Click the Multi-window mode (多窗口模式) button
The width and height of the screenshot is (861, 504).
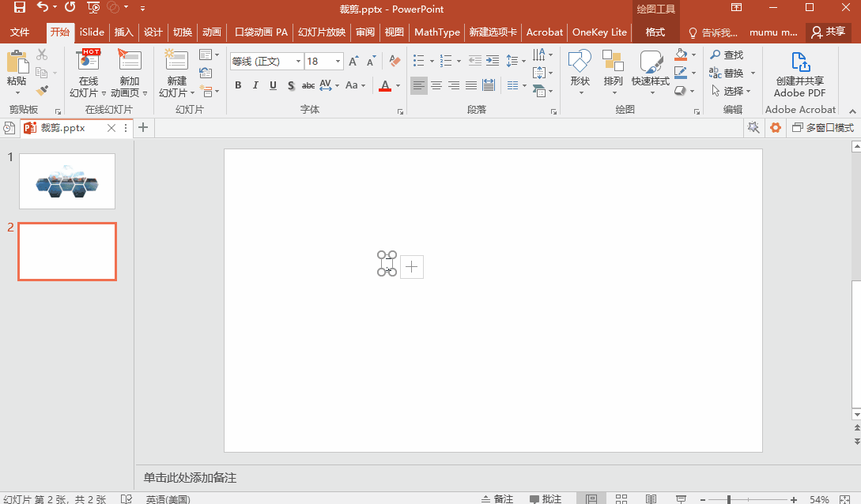pyautogui.click(x=822, y=127)
